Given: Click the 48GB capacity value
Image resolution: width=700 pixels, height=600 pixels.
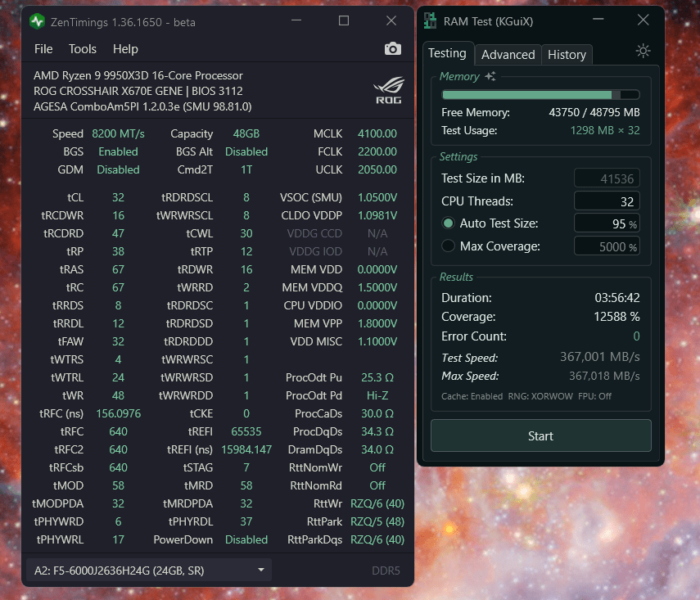Looking at the screenshot, I should pyautogui.click(x=246, y=133).
